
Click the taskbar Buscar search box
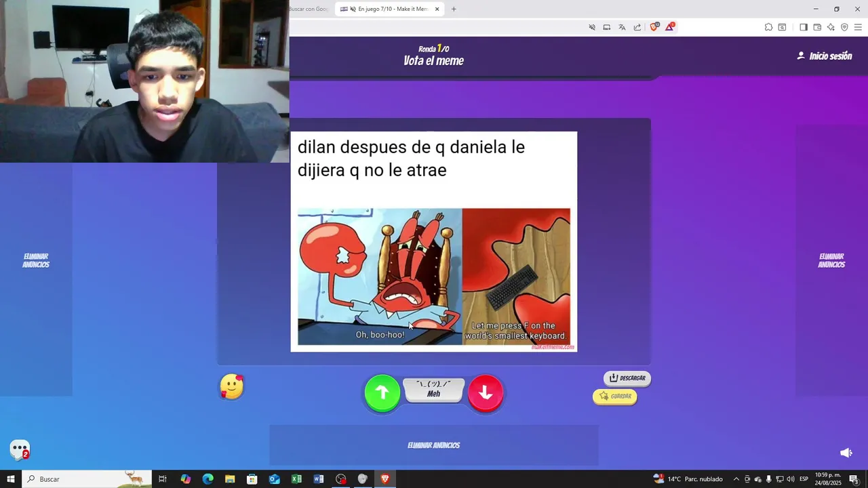[87, 479]
